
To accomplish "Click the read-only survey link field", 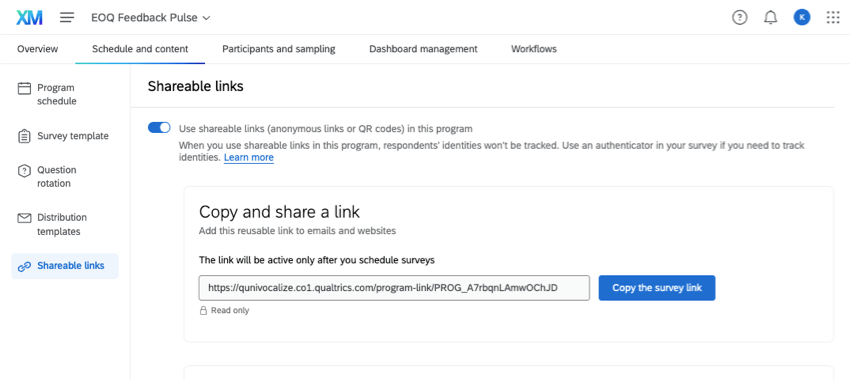I will click(394, 288).
